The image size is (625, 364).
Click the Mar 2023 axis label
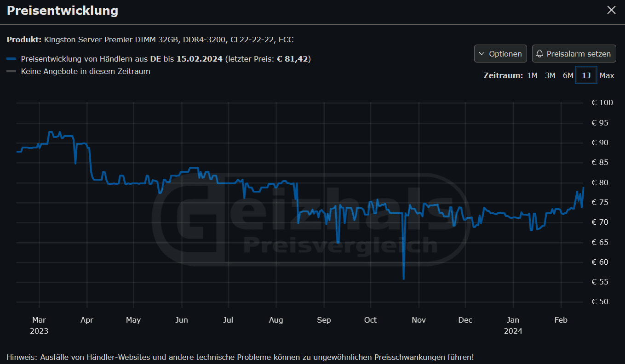click(x=39, y=325)
